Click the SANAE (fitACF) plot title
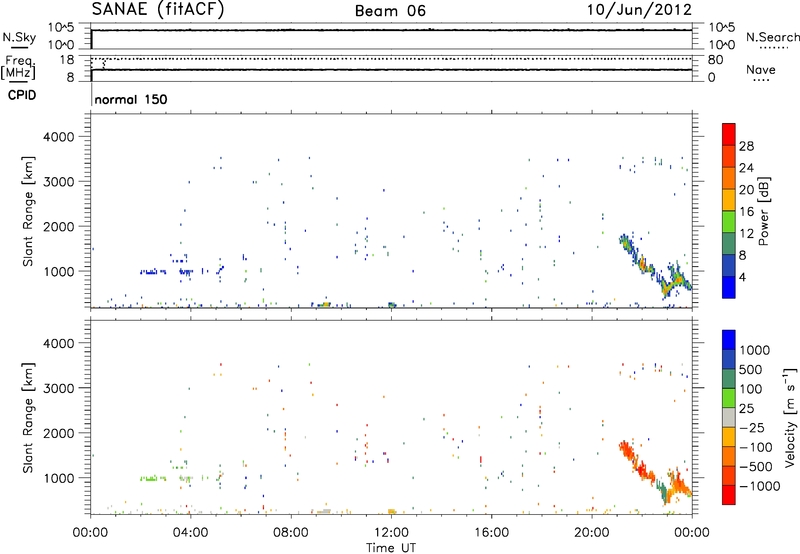800x554 pixels. click(158, 9)
